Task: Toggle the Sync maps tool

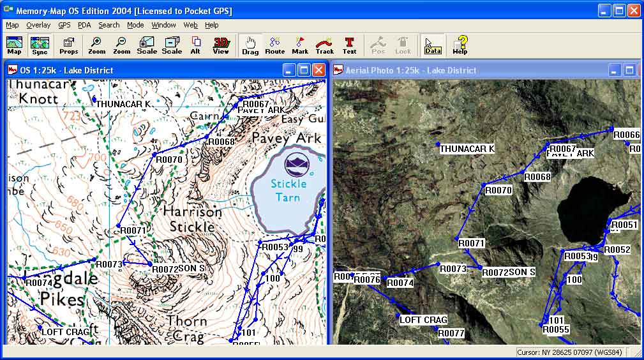Action: pos(40,45)
